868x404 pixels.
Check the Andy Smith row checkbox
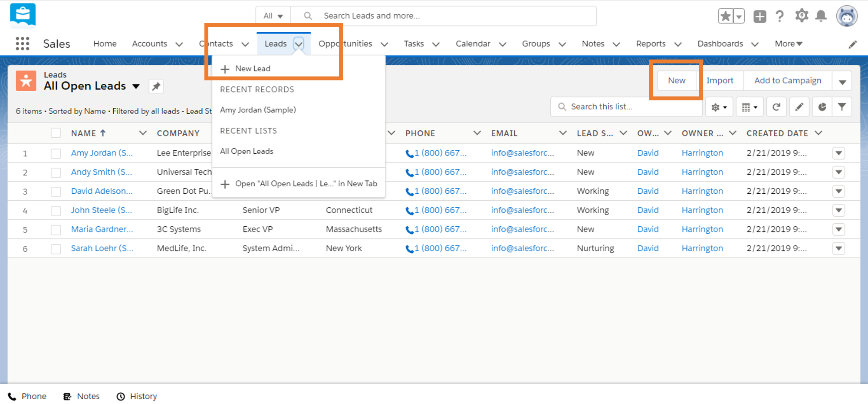pyautogui.click(x=56, y=172)
